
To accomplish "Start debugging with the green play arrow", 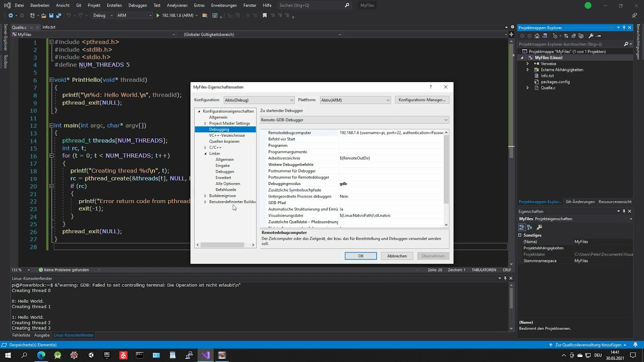I will [157, 15].
